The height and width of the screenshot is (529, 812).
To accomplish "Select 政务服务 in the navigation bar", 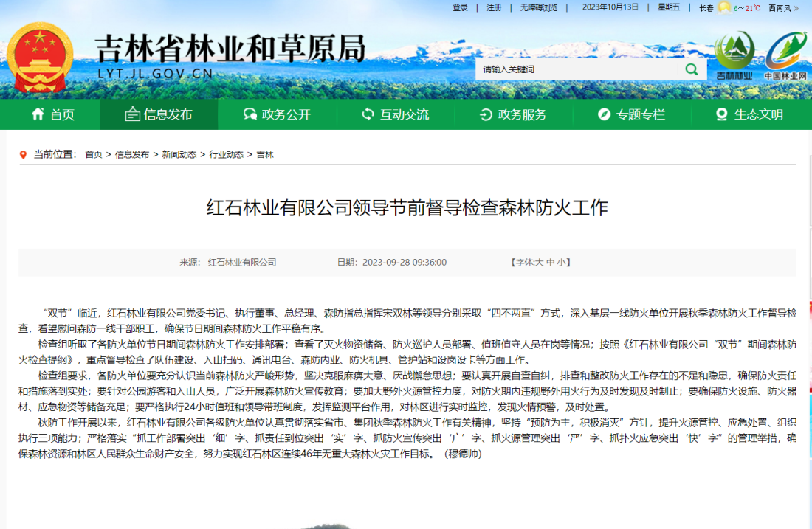I will [x=513, y=114].
